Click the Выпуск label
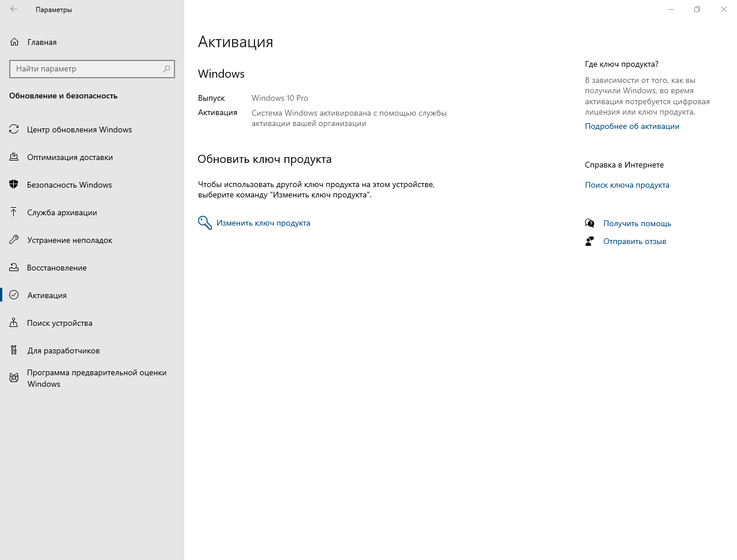Viewport: 737px width, 560px height. pyautogui.click(x=211, y=98)
